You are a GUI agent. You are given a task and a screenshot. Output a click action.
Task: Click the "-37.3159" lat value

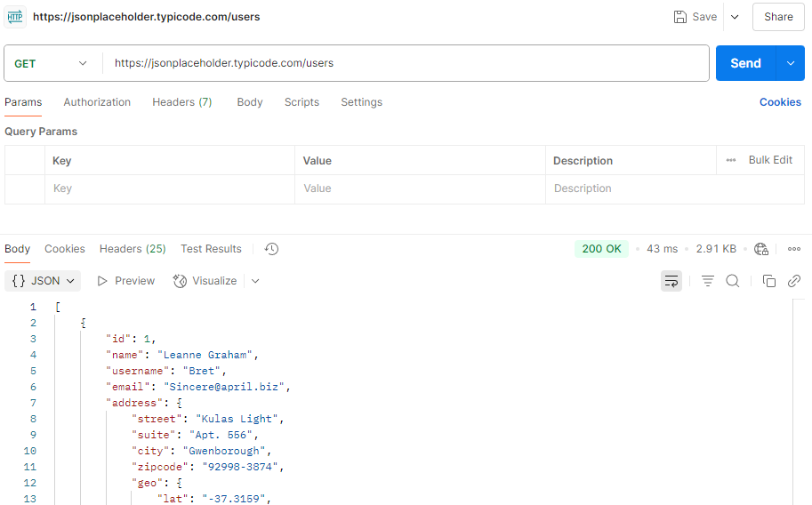click(x=234, y=499)
